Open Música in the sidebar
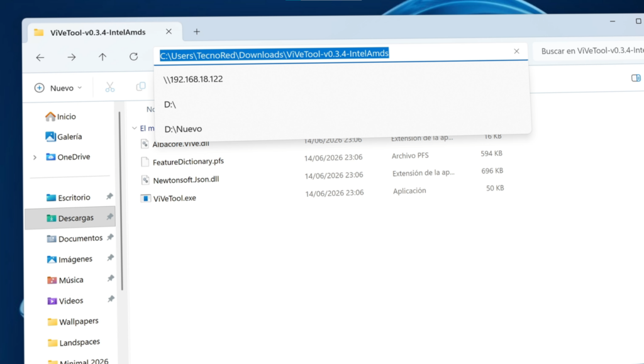Viewport: 644px width, 364px height. coord(65,280)
